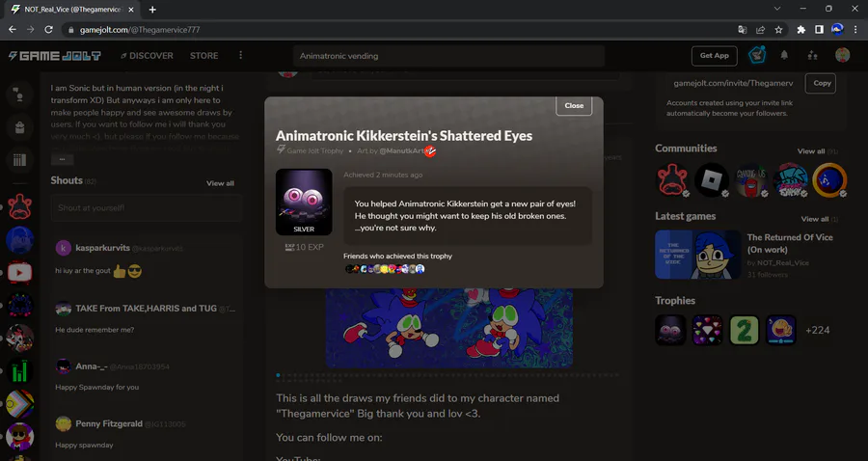Close the trophy popup
Screen dimensions: 868x461
(574, 105)
